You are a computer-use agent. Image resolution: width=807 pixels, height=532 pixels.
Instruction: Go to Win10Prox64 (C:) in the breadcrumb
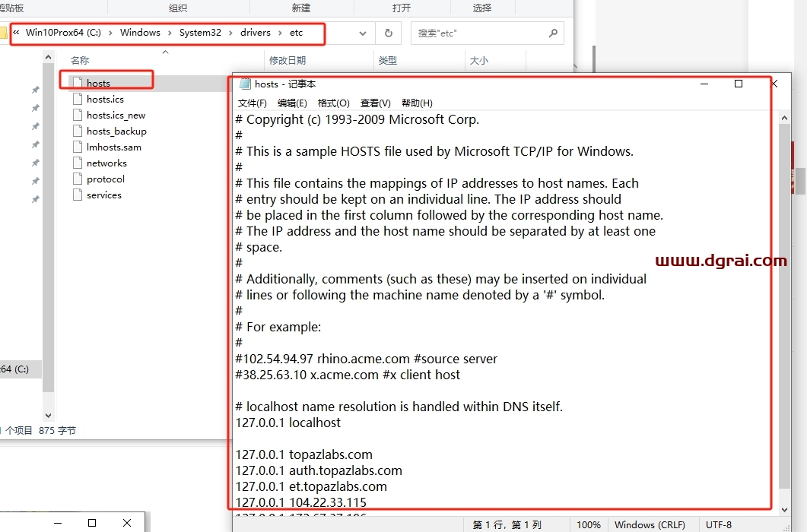click(x=63, y=33)
